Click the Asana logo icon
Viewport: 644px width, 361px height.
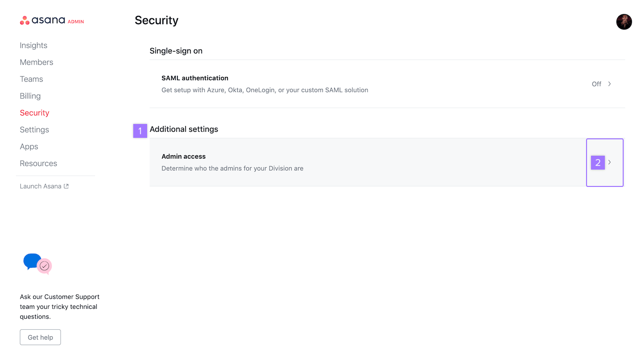(x=25, y=20)
